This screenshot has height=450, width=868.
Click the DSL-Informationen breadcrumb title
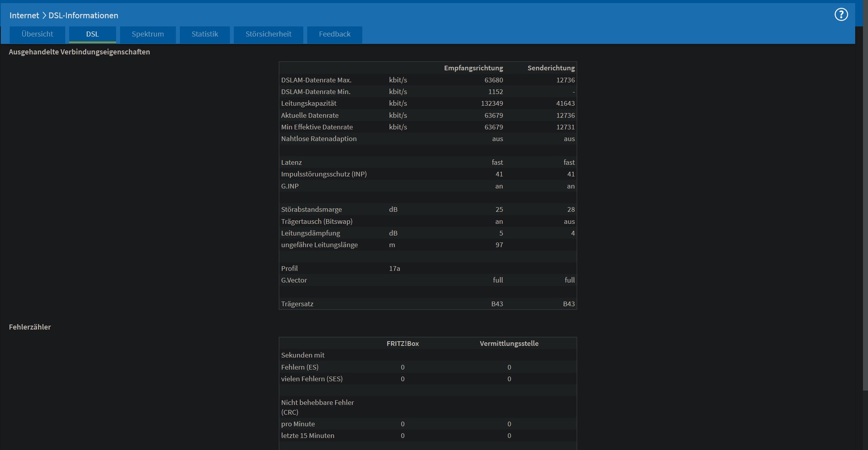point(83,16)
